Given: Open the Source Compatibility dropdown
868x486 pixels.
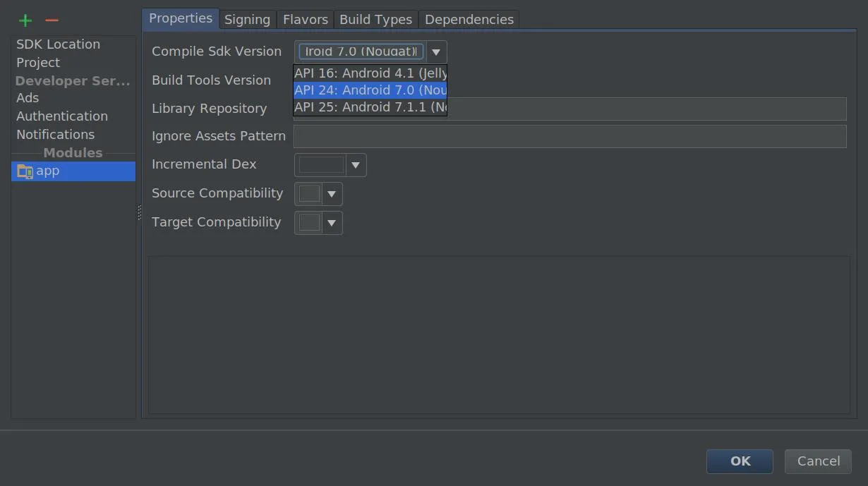Looking at the screenshot, I should click(331, 194).
